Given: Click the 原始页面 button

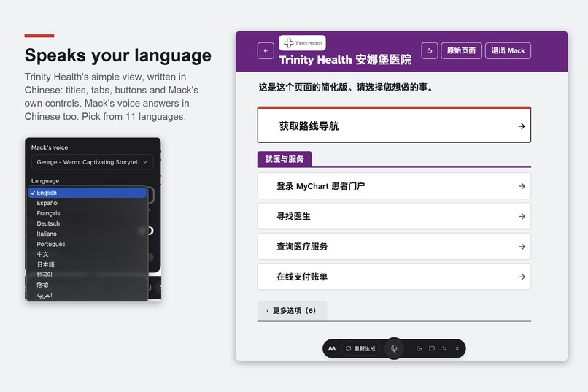Looking at the screenshot, I should 461,50.
